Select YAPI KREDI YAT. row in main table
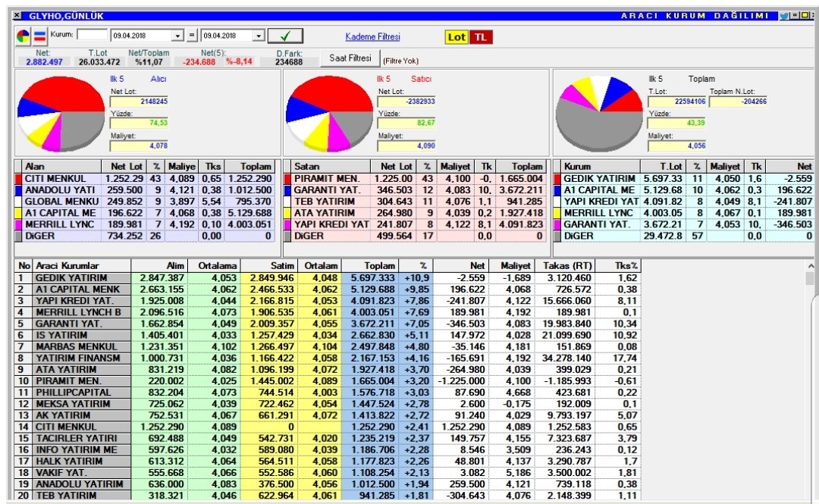This screenshot has width=819, height=504. click(327, 301)
